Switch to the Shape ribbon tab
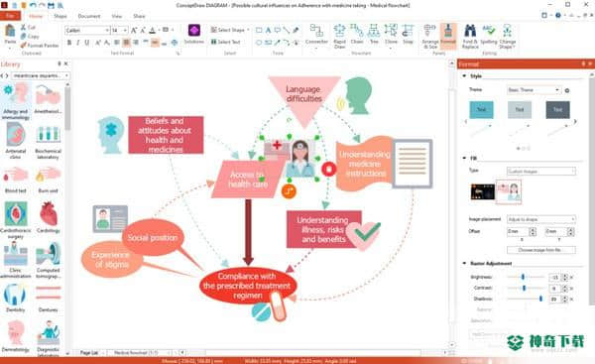 [60, 16]
